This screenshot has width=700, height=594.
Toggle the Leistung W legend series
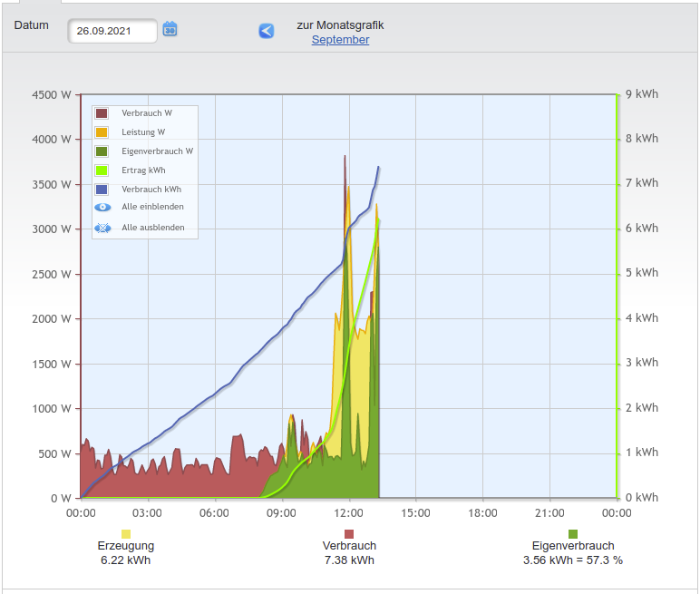pyautogui.click(x=143, y=132)
